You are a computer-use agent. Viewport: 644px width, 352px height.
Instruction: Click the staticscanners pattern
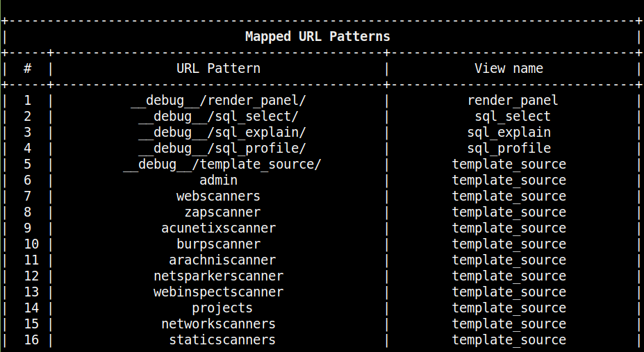[x=222, y=340]
